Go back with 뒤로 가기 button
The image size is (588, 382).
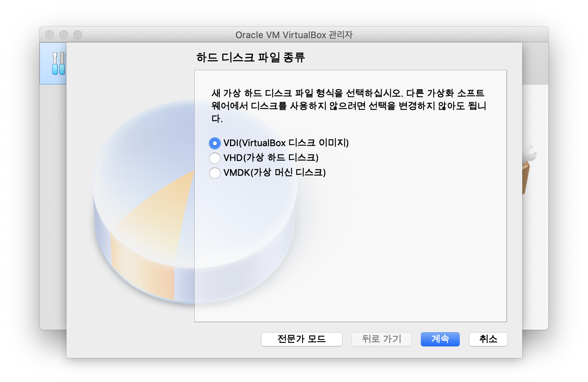click(x=382, y=339)
